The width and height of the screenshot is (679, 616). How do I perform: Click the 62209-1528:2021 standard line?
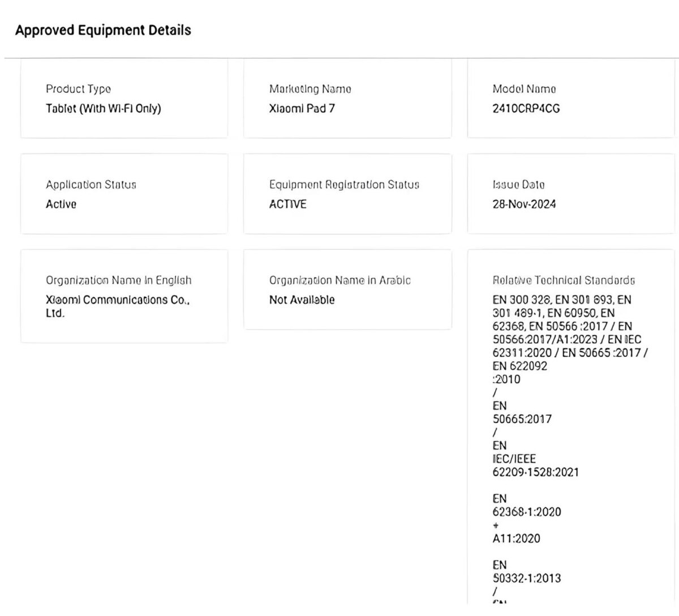(x=535, y=472)
